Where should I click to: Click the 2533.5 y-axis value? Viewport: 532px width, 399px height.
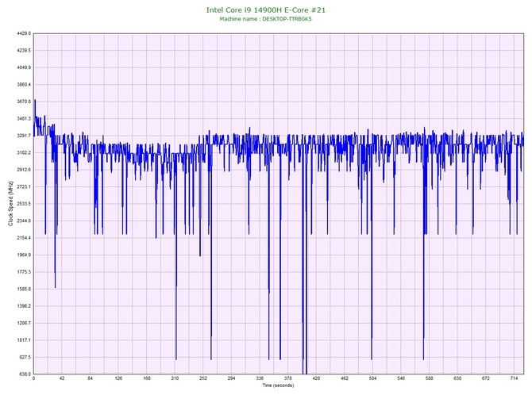[24, 204]
